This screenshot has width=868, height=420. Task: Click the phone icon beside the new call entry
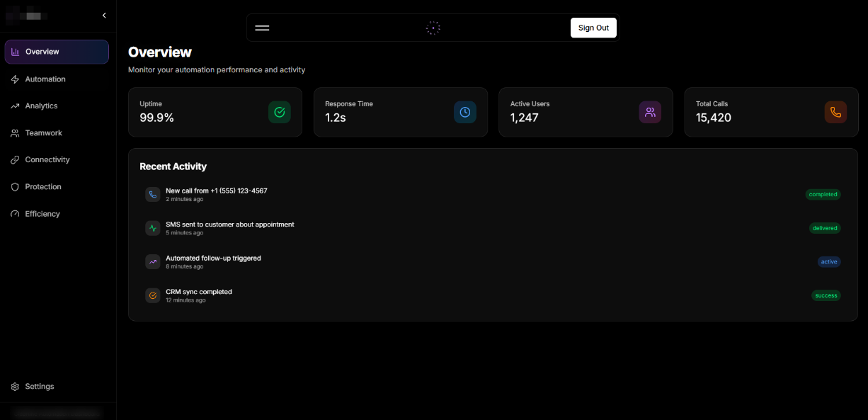152,194
